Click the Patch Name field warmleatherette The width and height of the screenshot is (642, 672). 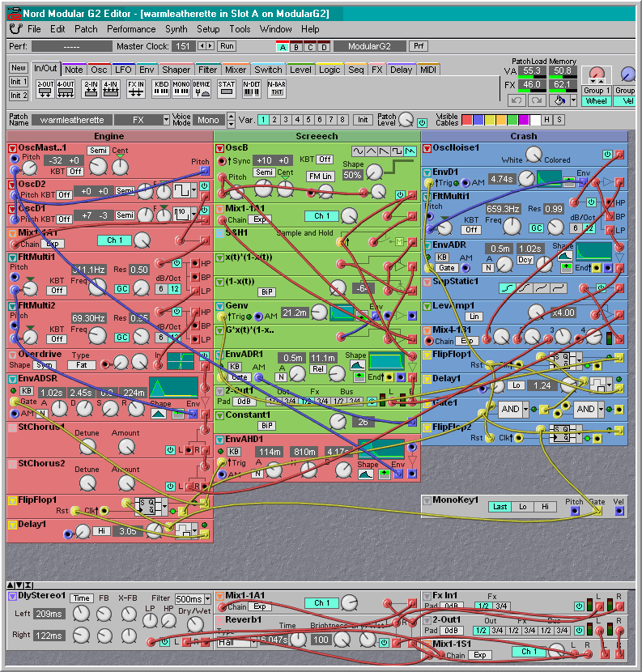click(72, 120)
